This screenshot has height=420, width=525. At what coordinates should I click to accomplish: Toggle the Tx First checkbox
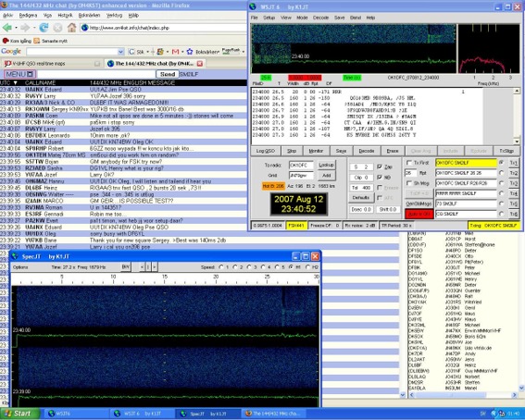click(409, 163)
